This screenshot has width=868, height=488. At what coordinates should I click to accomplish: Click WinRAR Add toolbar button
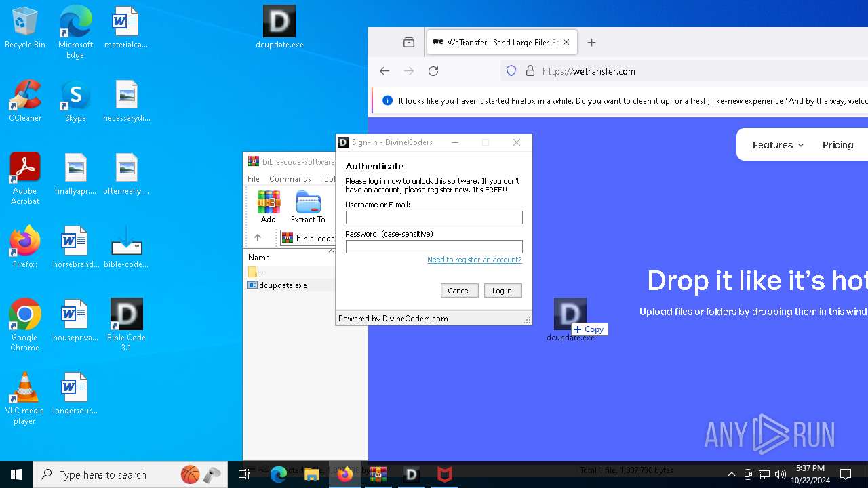(x=269, y=207)
